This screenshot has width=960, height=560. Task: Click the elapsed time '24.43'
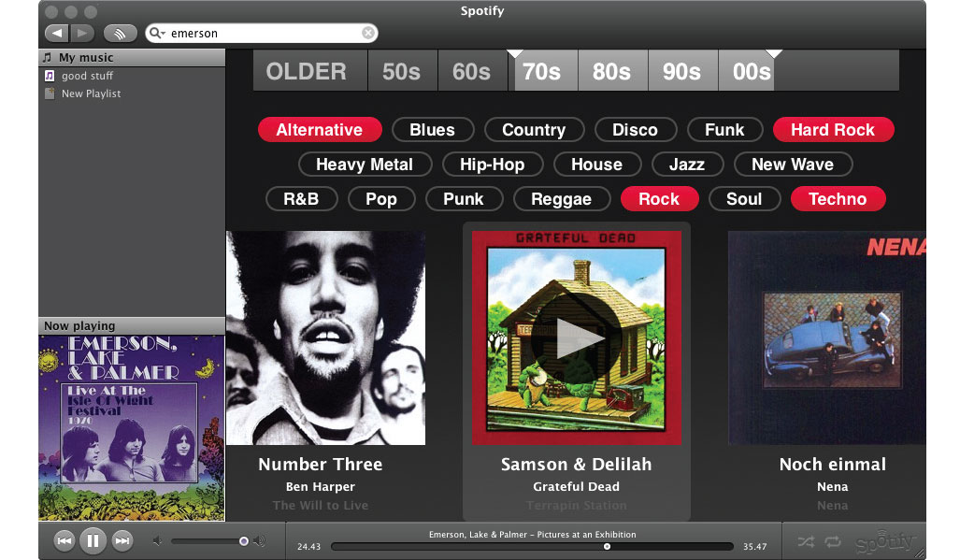pos(308,547)
